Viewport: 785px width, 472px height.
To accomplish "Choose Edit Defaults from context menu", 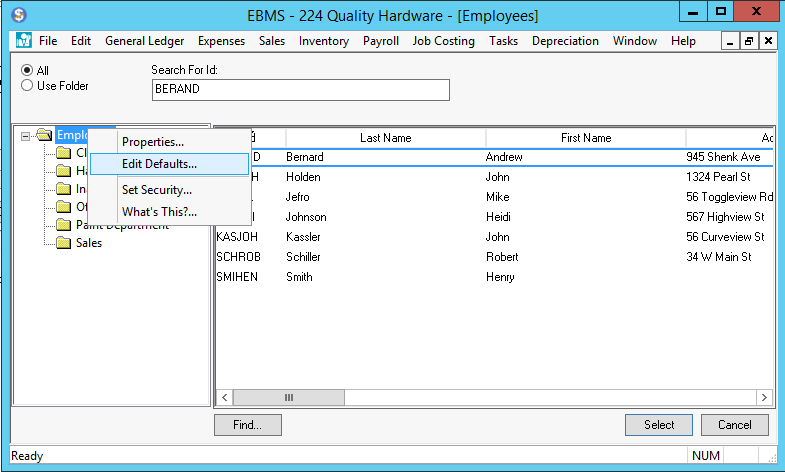I will click(x=159, y=164).
